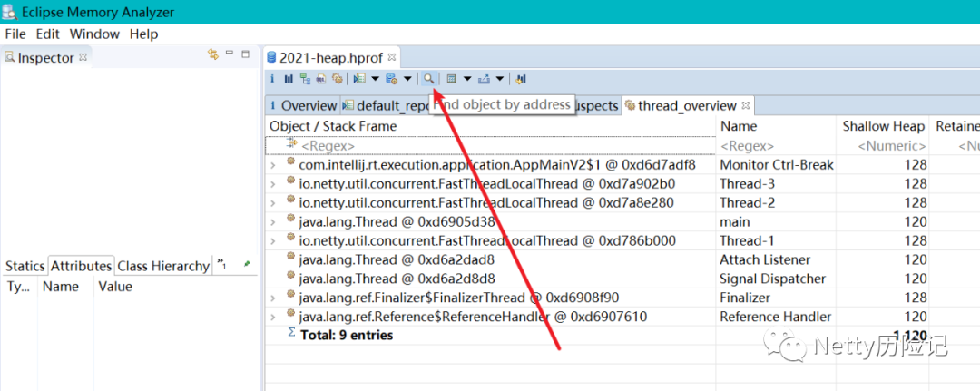Close the 2021-heap.hprof editor tab
This screenshot has height=391, width=980.
click(392, 57)
